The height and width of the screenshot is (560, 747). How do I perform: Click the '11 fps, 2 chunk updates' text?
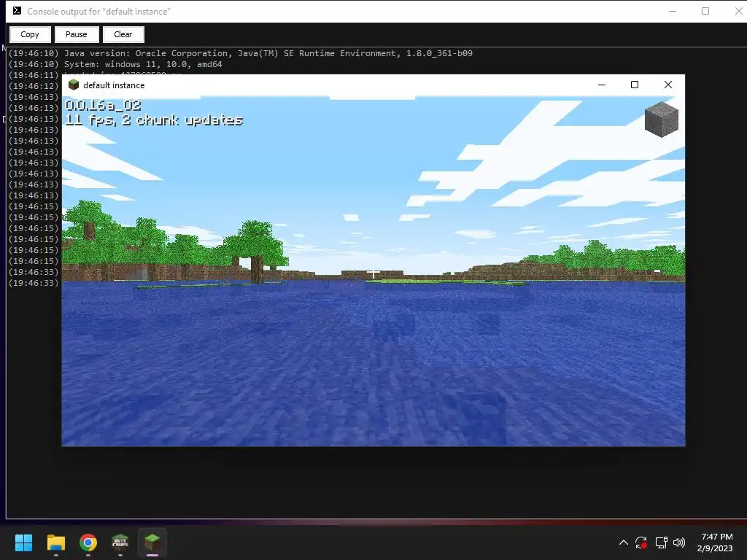(154, 120)
